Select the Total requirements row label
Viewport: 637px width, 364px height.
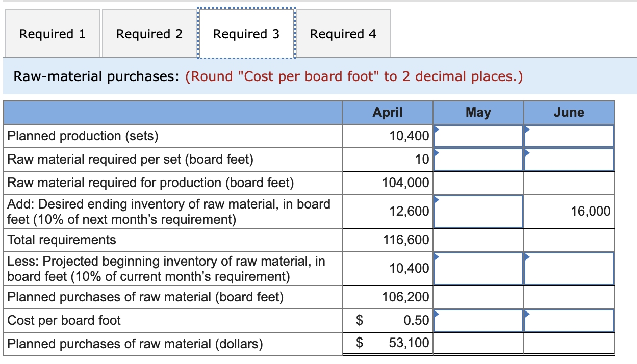62,240
